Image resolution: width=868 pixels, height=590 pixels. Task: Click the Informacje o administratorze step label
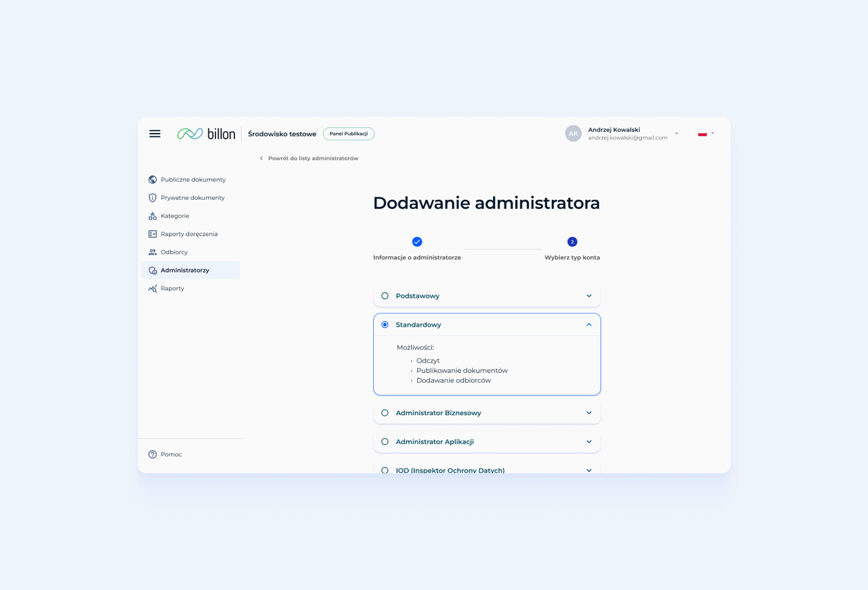coord(417,257)
